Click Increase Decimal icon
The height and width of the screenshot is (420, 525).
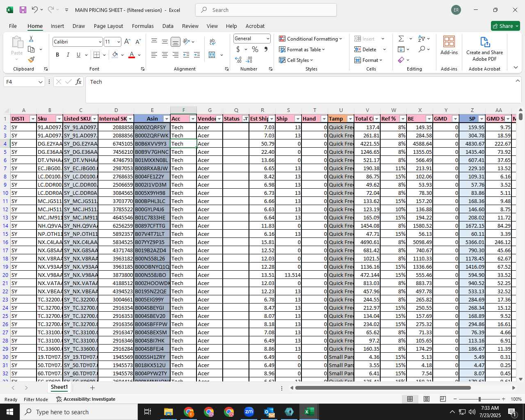coord(238,60)
